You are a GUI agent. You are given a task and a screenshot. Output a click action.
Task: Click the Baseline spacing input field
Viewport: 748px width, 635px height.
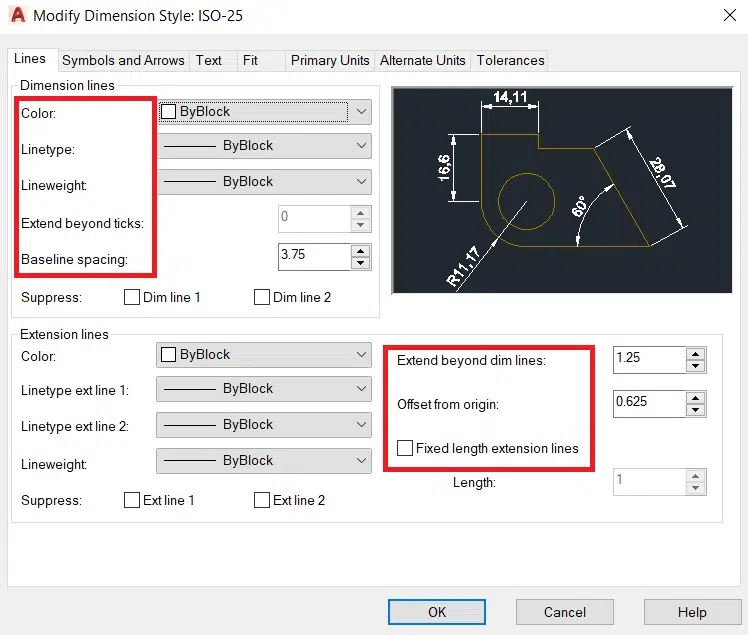(314, 255)
